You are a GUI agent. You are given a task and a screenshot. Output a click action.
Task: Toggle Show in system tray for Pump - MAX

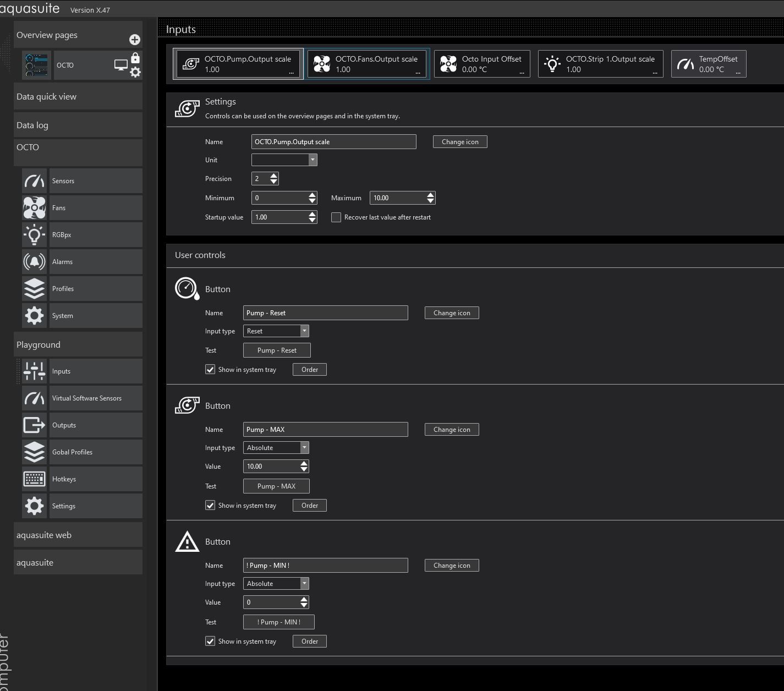(210, 506)
